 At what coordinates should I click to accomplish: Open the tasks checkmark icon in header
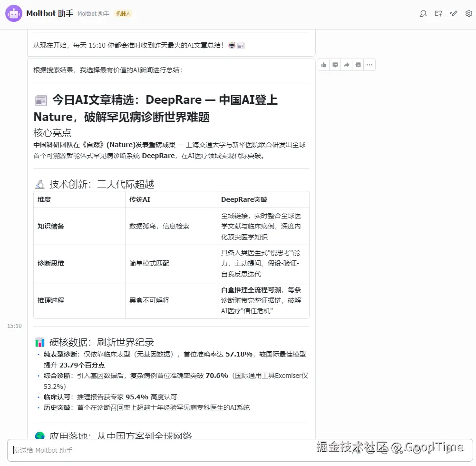coord(454,13)
